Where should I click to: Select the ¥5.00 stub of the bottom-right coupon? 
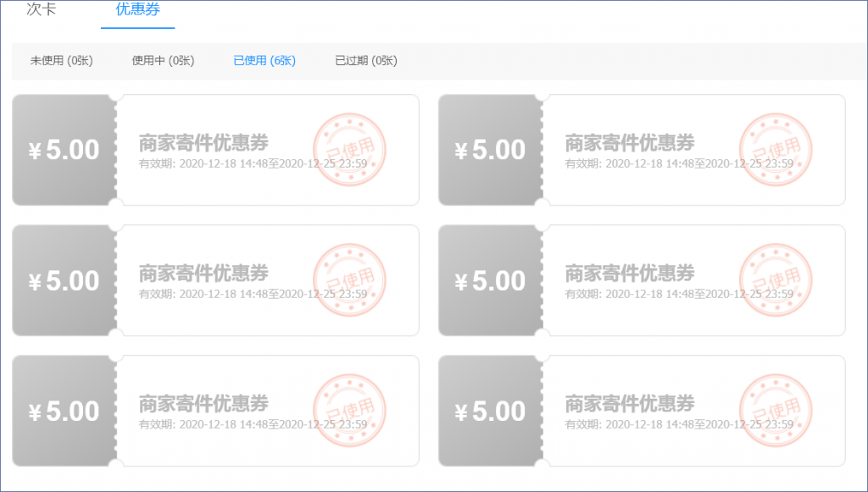490,412
